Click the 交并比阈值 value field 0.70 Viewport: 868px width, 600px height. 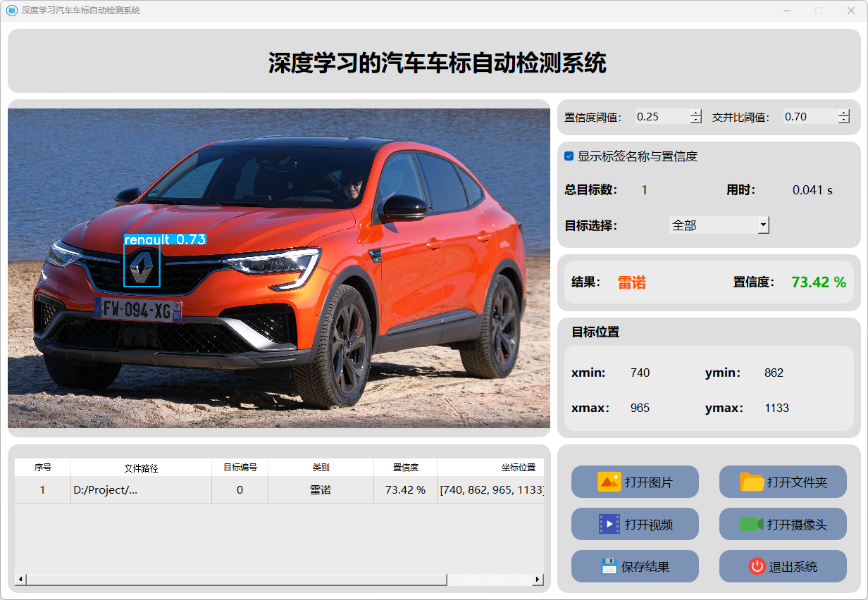(x=809, y=117)
